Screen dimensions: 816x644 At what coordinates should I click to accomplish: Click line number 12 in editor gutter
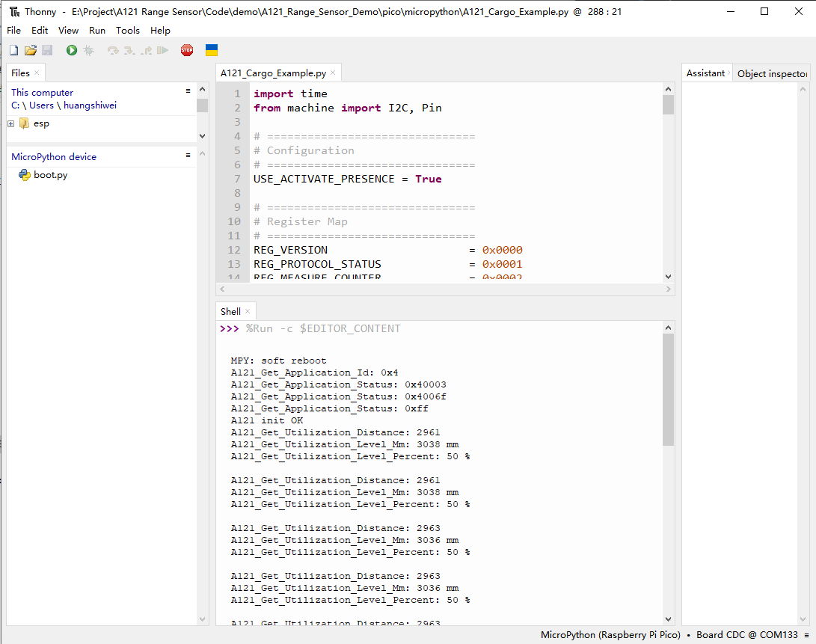(234, 250)
